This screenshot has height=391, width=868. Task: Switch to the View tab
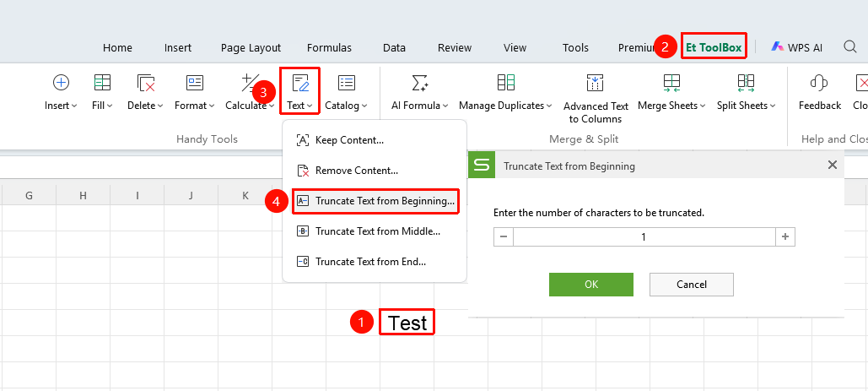coord(515,47)
